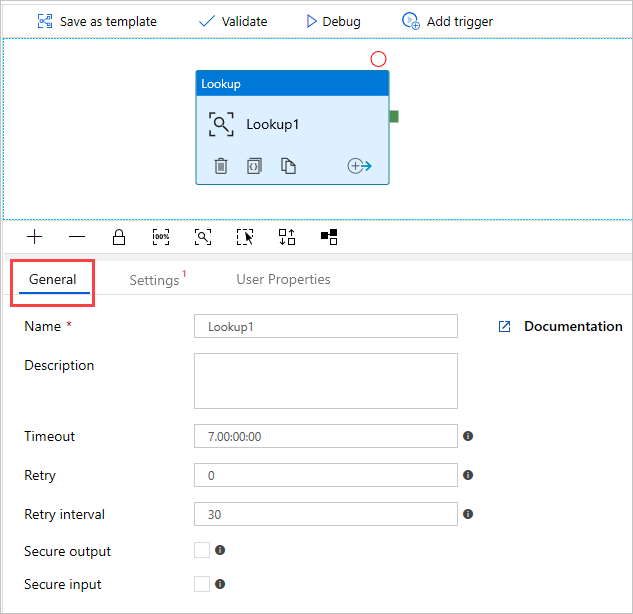
Task: Zoom to fit canvas
Action: pyautogui.click(x=203, y=237)
